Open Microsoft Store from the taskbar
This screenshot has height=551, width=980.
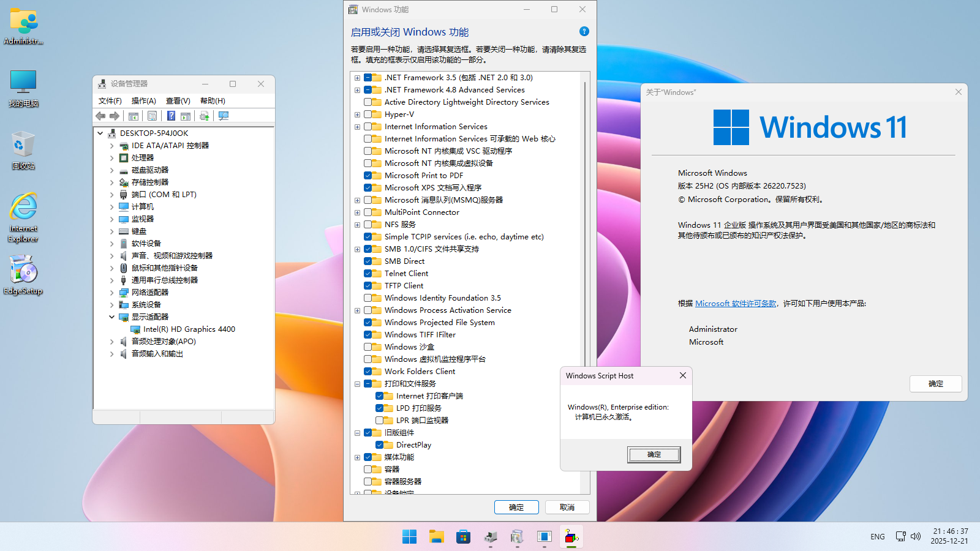tap(463, 537)
